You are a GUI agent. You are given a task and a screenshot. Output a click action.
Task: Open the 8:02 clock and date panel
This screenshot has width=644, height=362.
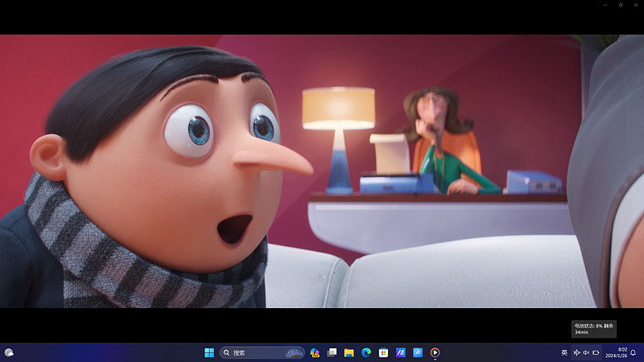point(616,352)
